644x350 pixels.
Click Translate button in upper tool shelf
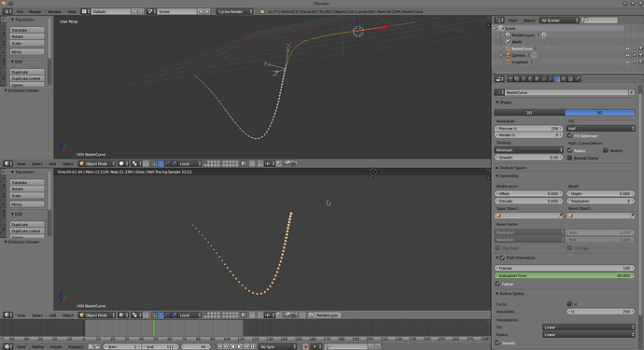(27, 30)
